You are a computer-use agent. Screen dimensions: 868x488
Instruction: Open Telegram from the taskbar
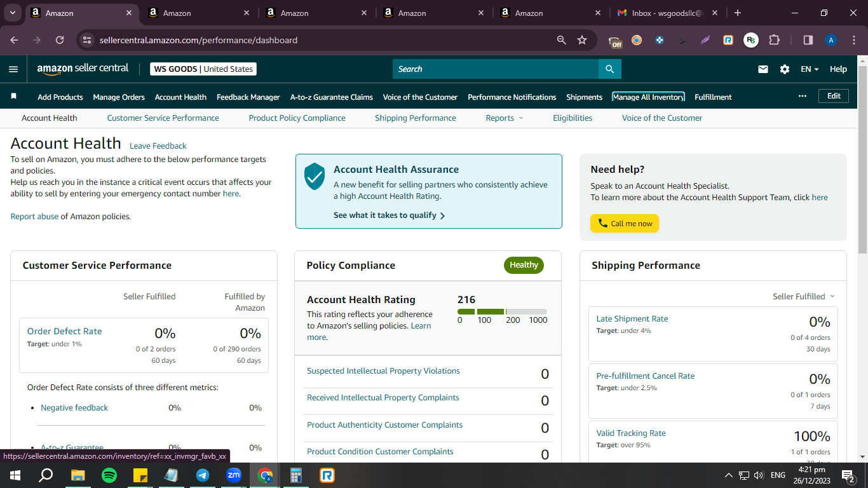203,475
